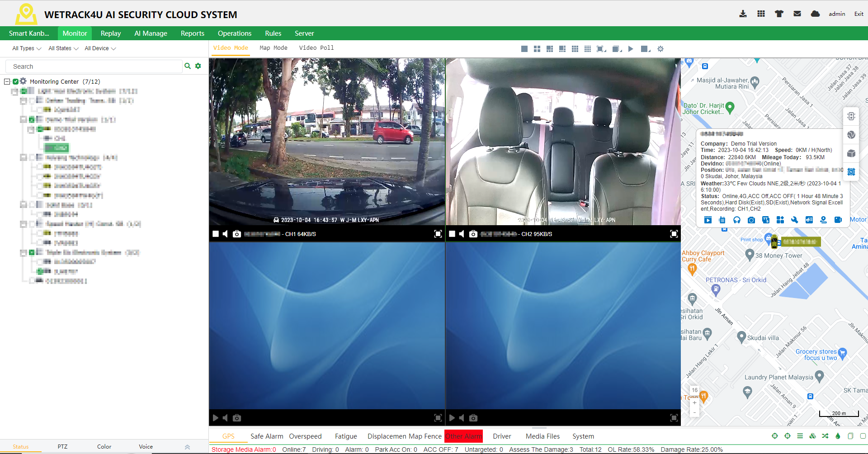The image size is (868, 454).
Task: Mute the audio on CH2 video stream
Action: coord(462,234)
